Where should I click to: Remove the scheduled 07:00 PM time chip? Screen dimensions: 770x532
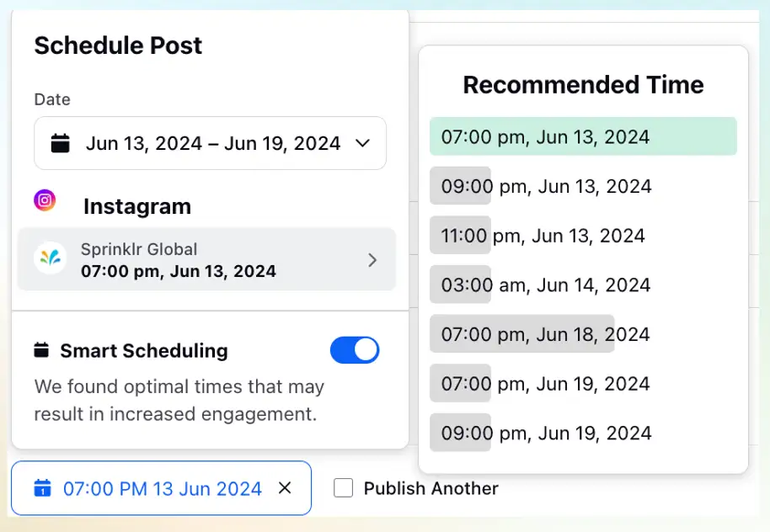[285, 488]
